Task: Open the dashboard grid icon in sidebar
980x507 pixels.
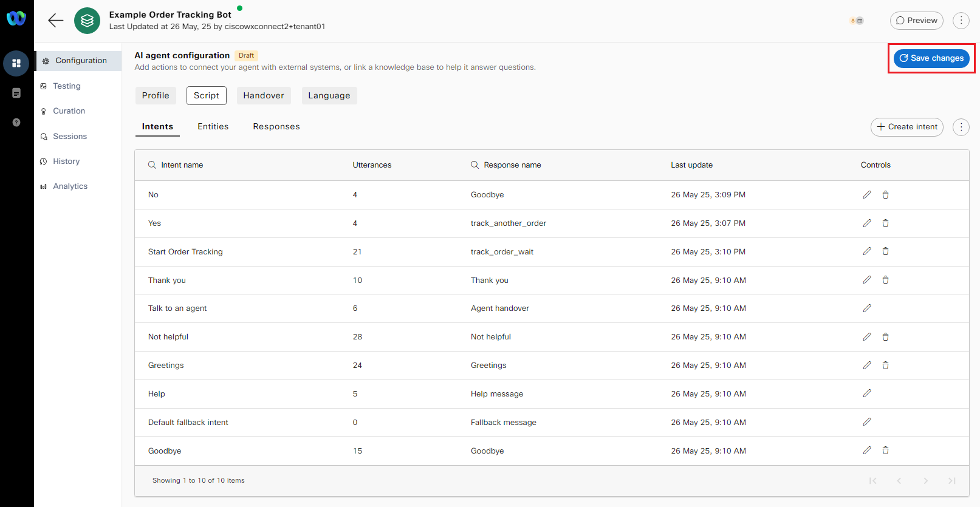Action: point(16,63)
